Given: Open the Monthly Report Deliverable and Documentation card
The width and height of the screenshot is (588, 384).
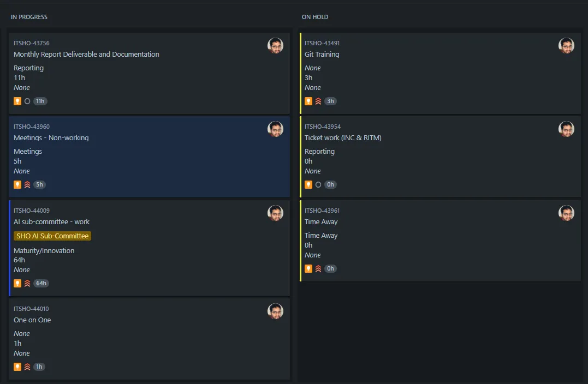Looking at the screenshot, I should coord(149,73).
